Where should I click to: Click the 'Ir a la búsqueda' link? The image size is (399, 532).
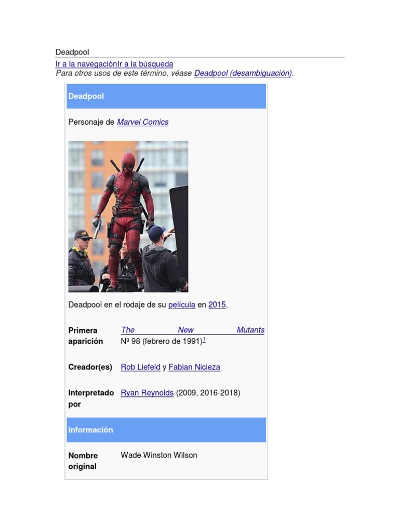[x=145, y=64]
